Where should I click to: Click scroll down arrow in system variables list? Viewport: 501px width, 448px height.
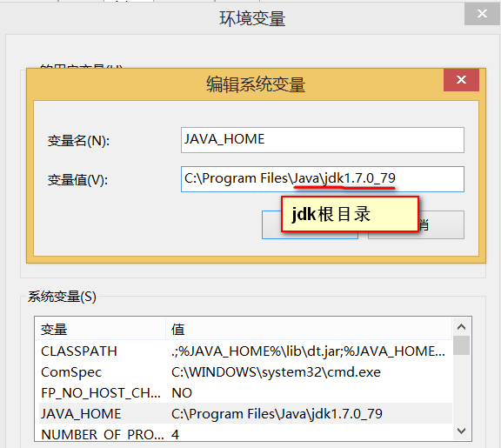pyautogui.click(x=461, y=431)
